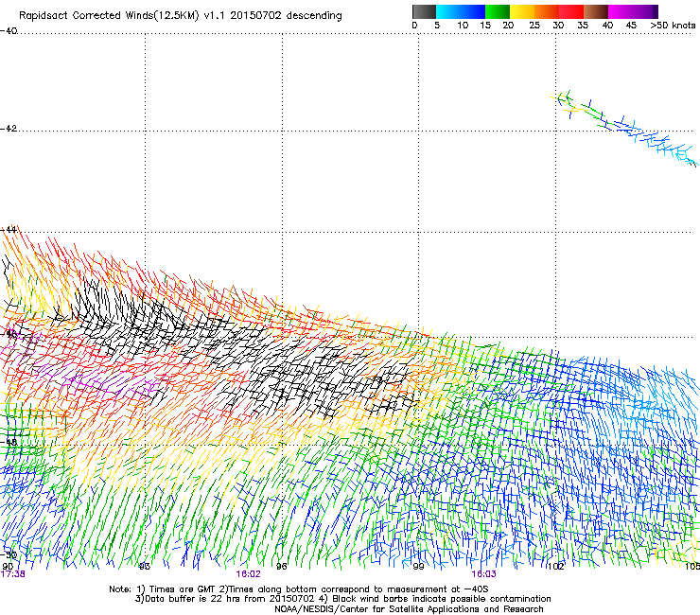Viewport: 700px width, 615px height.
Task: Click the red 30–35 knots legend swatch
Action: (571, 11)
